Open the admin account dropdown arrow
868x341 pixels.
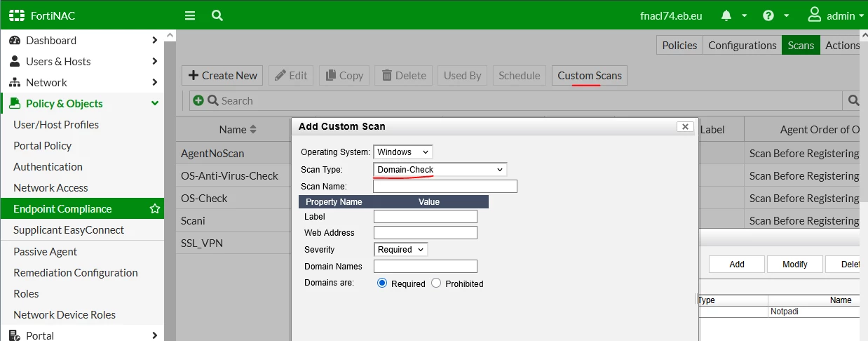(861, 15)
